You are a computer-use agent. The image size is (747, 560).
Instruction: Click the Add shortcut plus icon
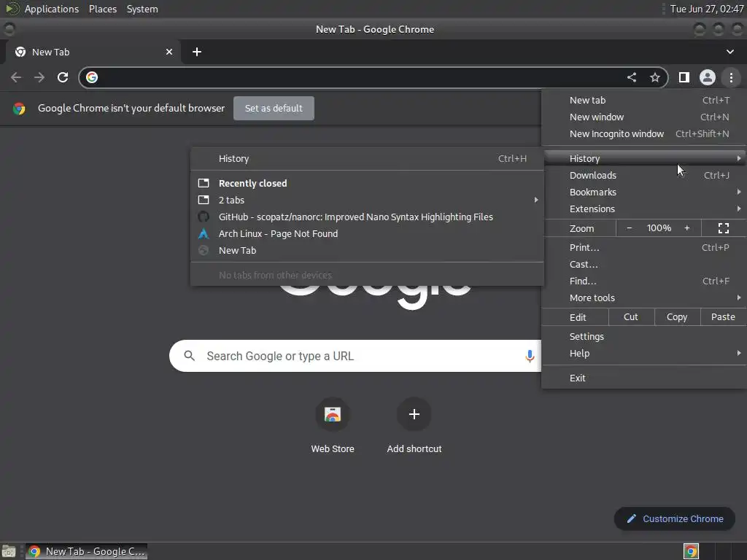[x=414, y=414]
